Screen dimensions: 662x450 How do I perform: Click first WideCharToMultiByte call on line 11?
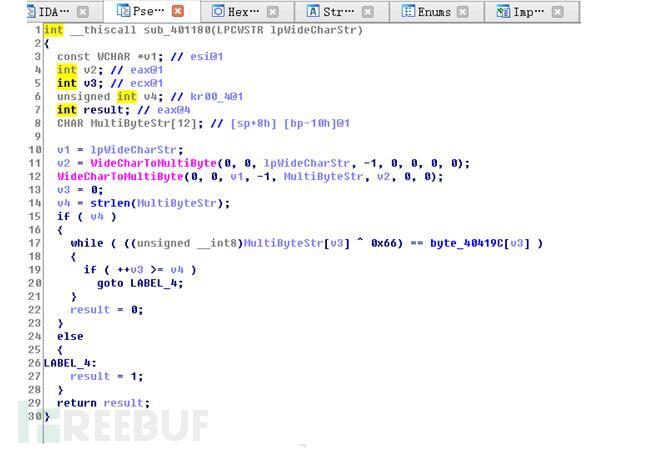click(154, 163)
